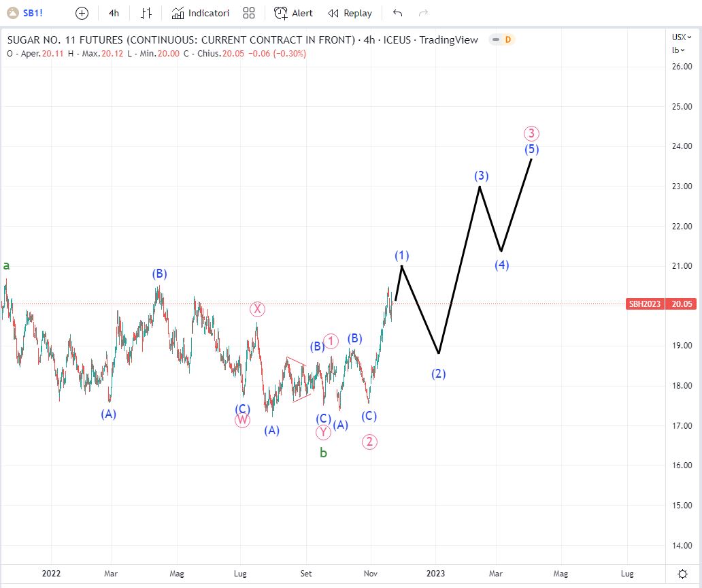
Task: Select the circled 2 wave label
Action: 369,442
